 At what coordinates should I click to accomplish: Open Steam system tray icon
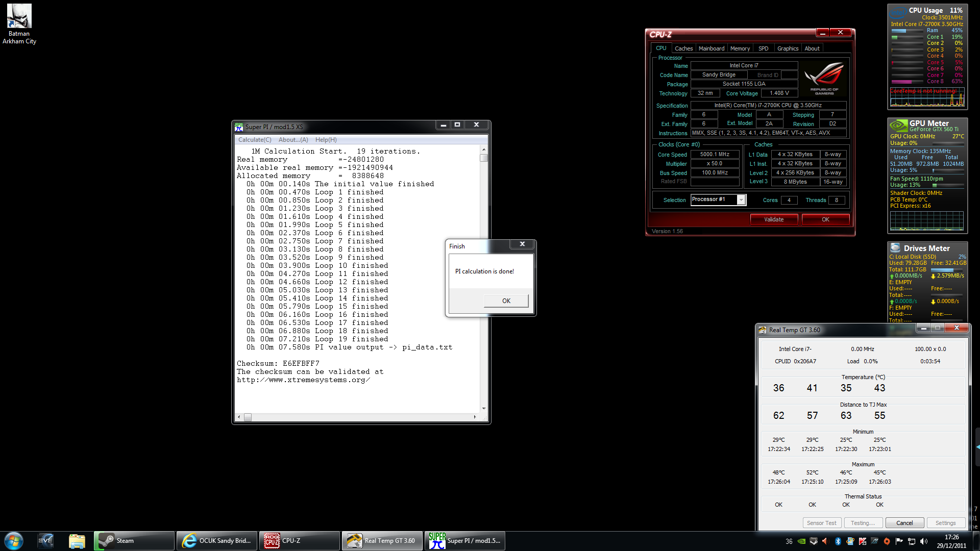pos(814,541)
